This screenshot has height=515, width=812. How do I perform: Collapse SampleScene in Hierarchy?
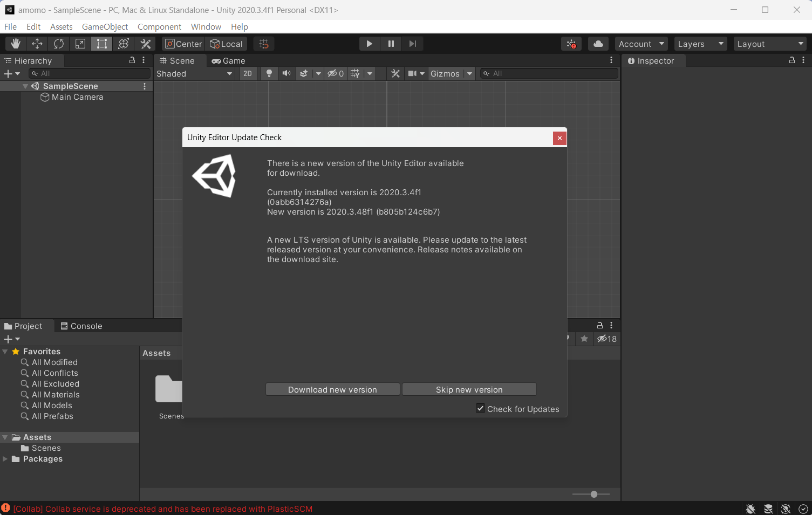[x=25, y=86]
